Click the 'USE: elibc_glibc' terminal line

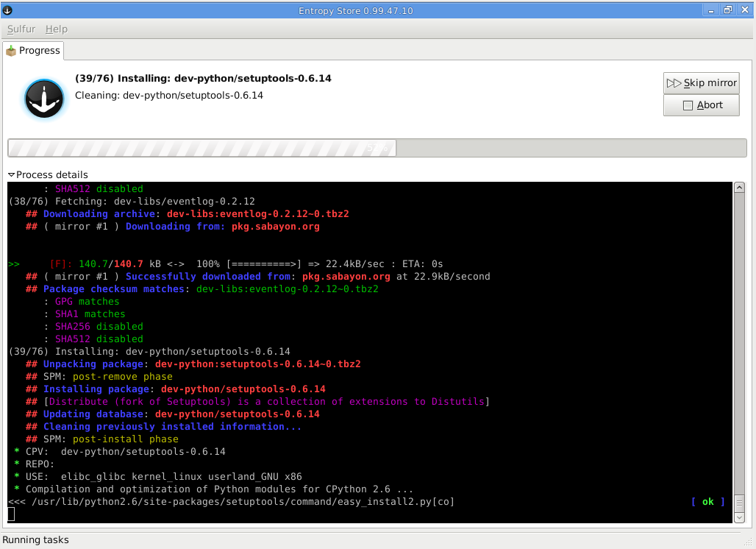point(157,477)
